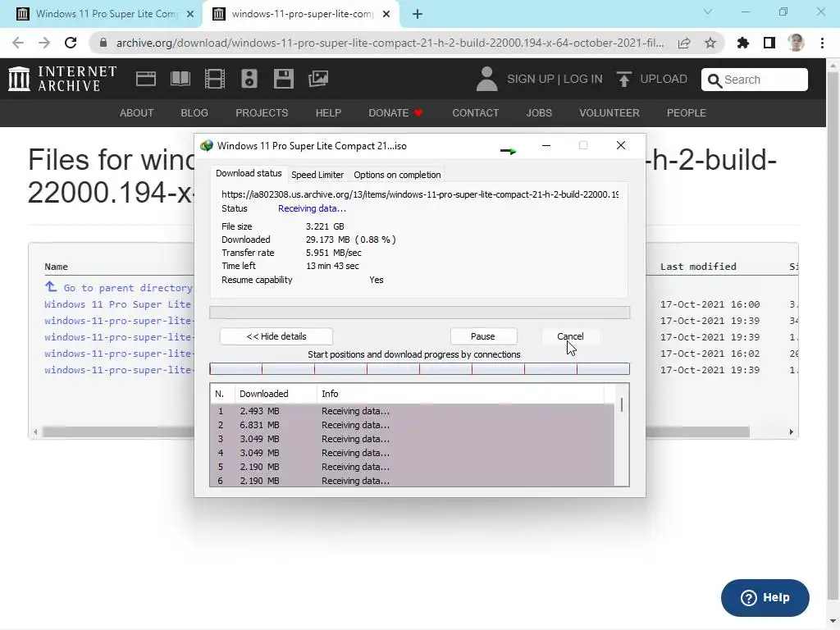Click the share page icon in address bar
Viewport: 840px width, 630px height.
(x=684, y=43)
